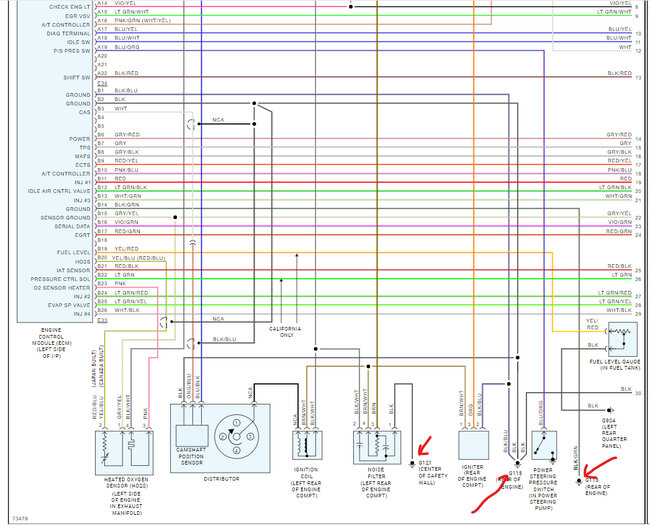Click the FUEL LEVEL pin label
Screen dimensions: 650x526
73,252
